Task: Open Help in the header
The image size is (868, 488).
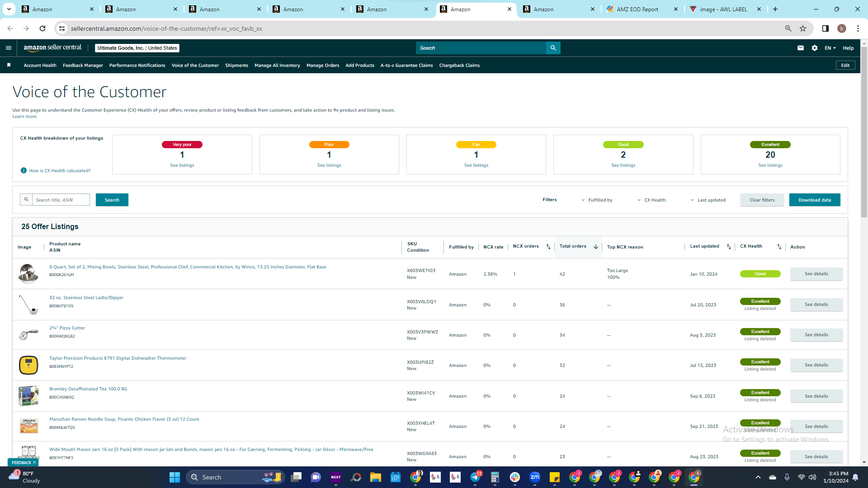Action: (848, 48)
